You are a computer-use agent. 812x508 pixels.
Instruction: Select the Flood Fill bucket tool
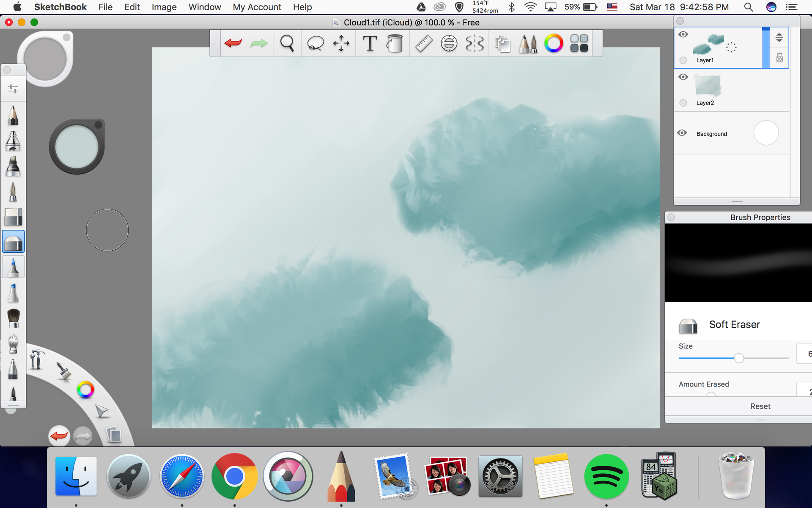395,43
